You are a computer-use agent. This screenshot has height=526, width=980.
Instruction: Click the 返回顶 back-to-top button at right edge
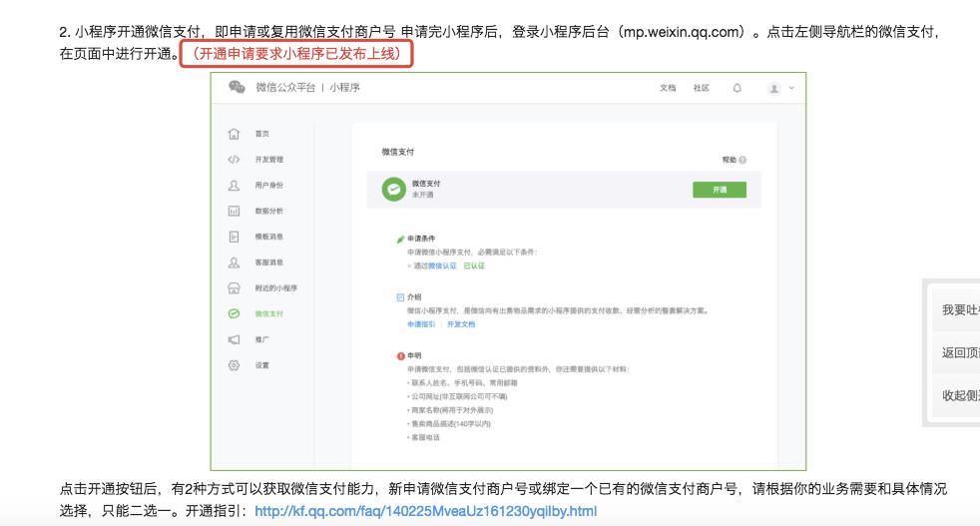(956, 352)
